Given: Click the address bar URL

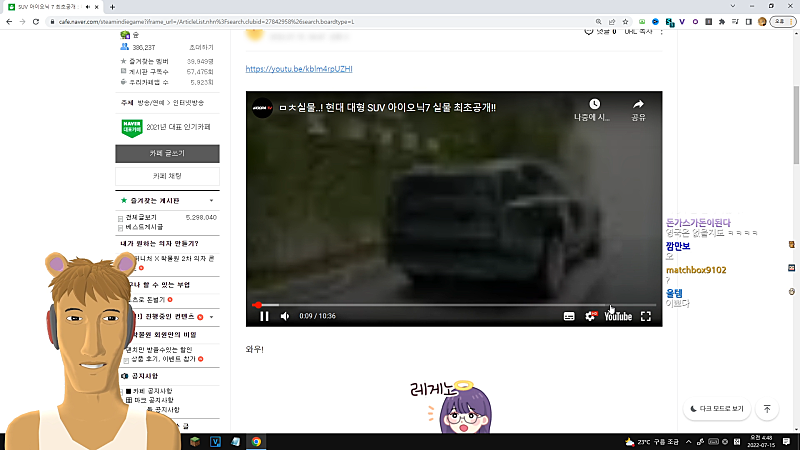Looking at the screenshot, I should (x=206, y=22).
